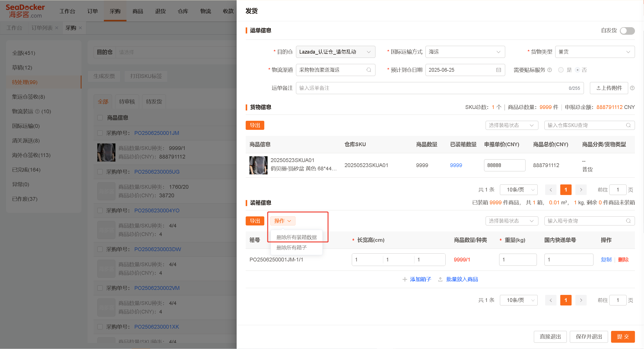The height and width of the screenshot is (349, 644).
Task: Click the blue 9999 已装箱数量 link
Action: click(x=456, y=165)
